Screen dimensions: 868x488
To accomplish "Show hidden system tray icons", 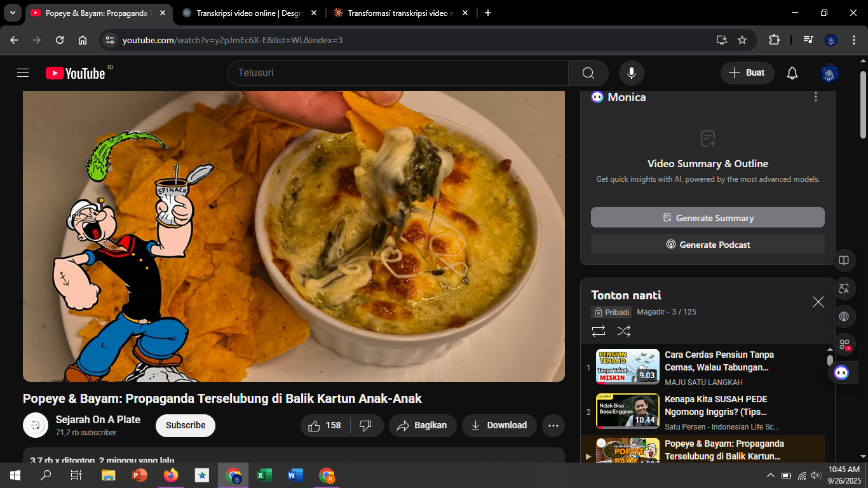I will [x=771, y=475].
